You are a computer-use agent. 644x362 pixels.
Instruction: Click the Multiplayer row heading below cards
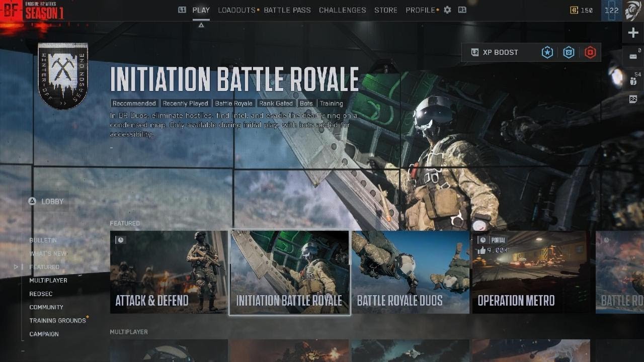[x=129, y=332]
